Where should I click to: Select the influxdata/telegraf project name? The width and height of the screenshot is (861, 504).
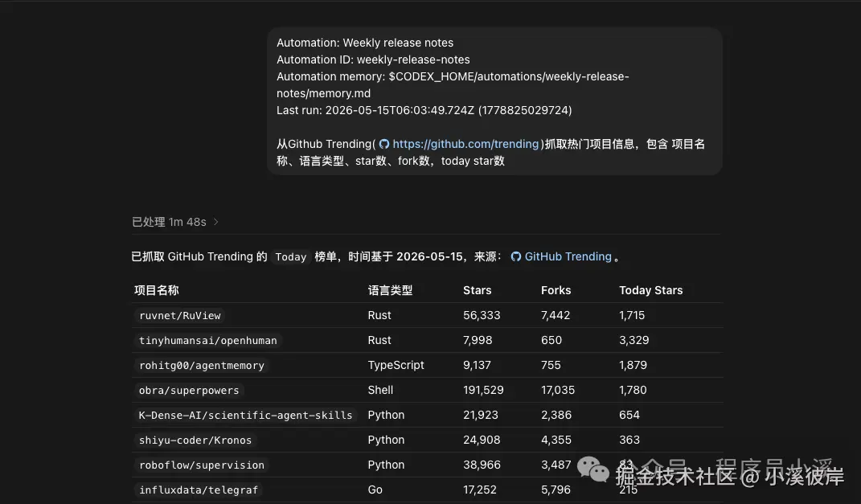[x=199, y=490]
